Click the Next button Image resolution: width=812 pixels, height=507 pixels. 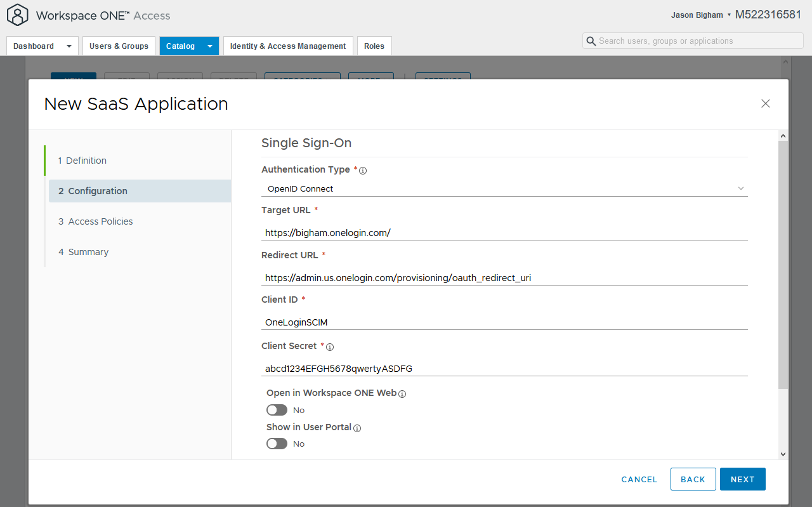[x=742, y=479]
